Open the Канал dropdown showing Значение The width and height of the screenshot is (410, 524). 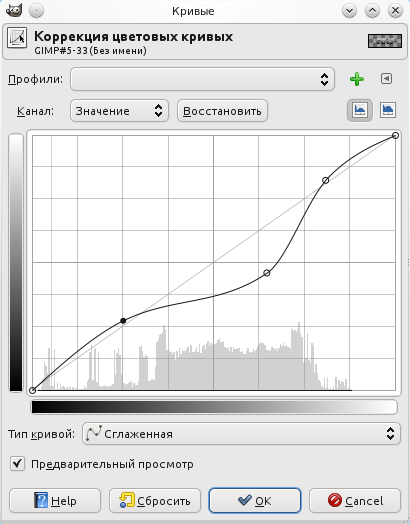tap(119, 111)
